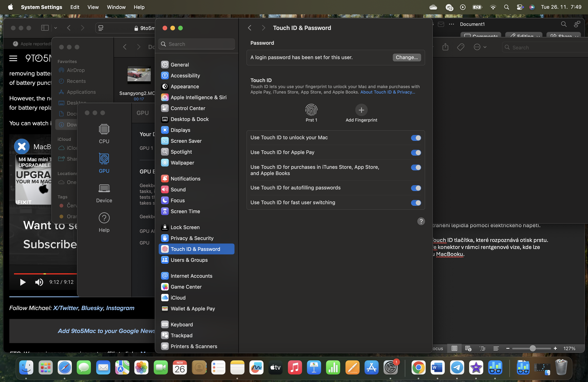Viewport: 588px width, 382px height.
Task: Open Apple Intelligence & Siri settings
Action: coord(198,97)
